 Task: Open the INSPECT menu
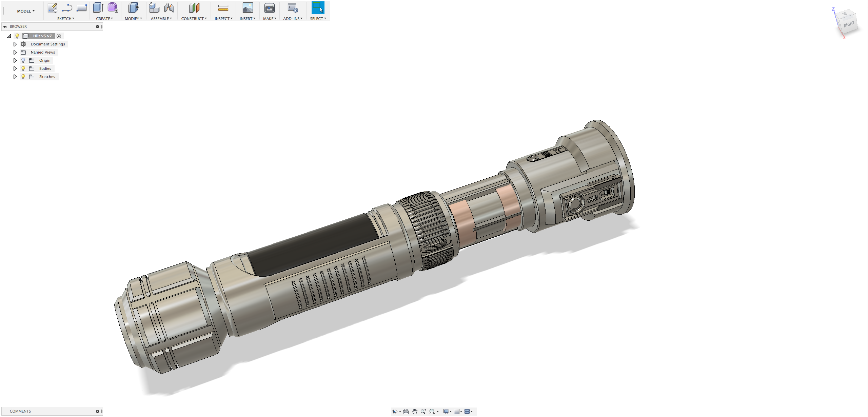[223, 19]
